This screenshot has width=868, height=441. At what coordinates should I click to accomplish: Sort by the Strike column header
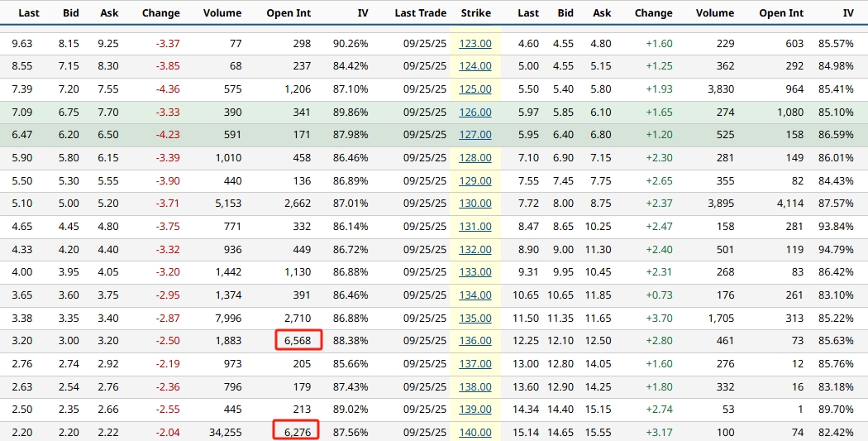click(475, 13)
